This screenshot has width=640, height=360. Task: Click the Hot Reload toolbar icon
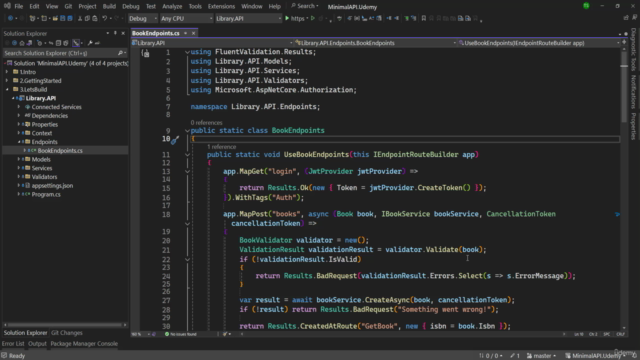(321, 18)
